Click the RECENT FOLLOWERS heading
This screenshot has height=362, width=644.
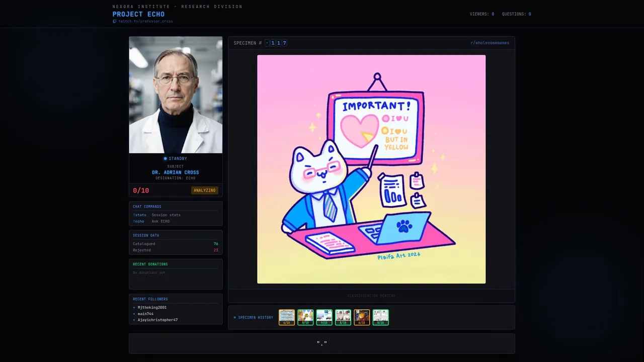[x=150, y=299]
